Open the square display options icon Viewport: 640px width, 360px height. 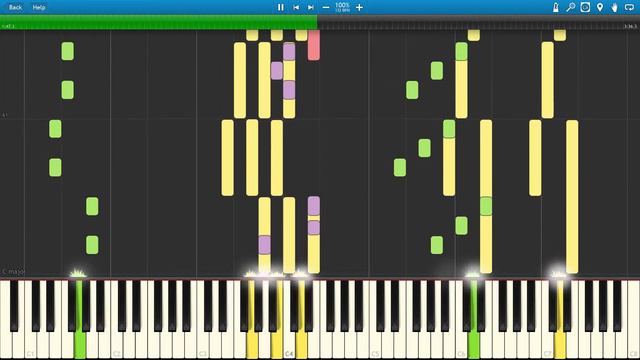point(585,7)
